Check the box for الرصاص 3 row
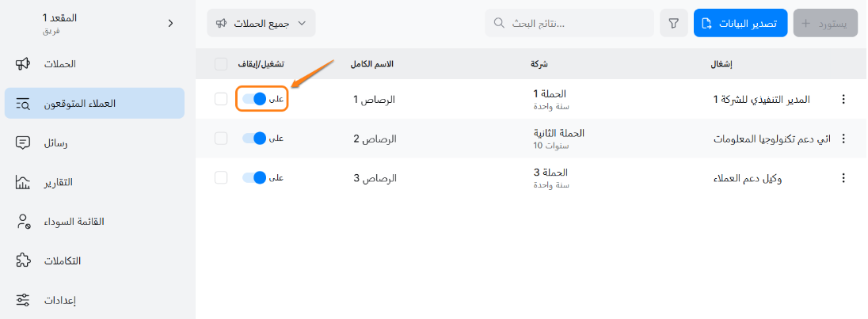This screenshot has height=319, width=868. pyautogui.click(x=221, y=177)
